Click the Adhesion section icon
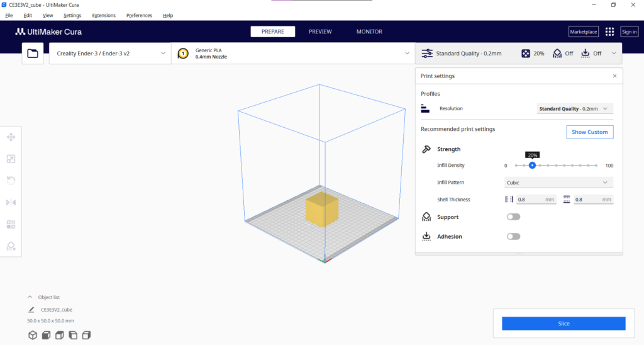This screenshot has height=345, width=644. (x=426, y=237)
